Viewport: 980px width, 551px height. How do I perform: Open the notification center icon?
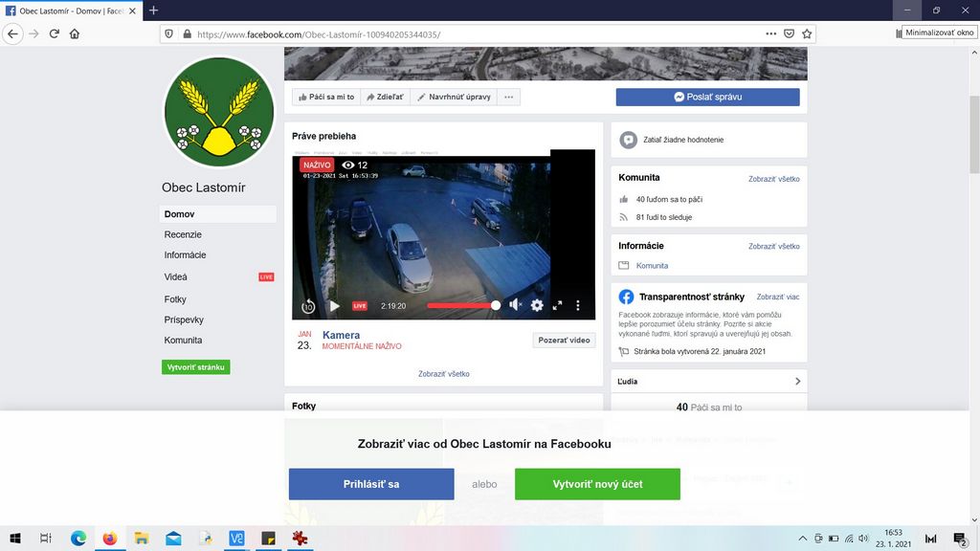click(x=961, y=539)
